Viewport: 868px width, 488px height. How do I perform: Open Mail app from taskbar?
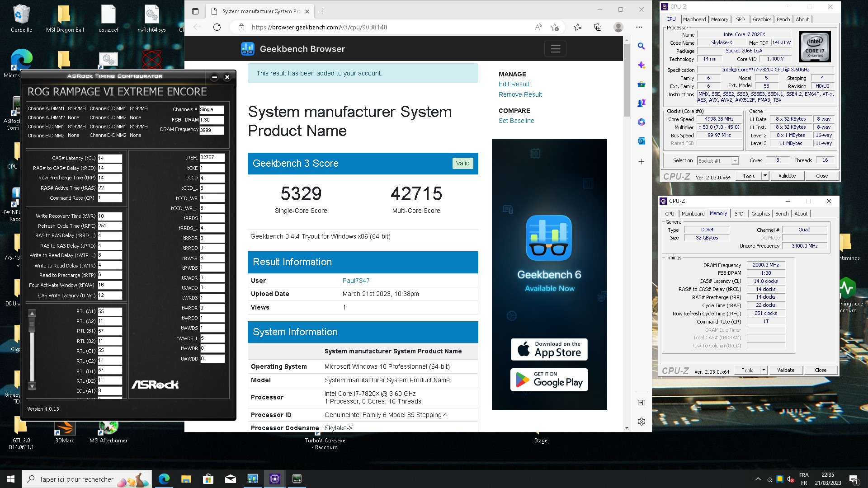[231, 479]
